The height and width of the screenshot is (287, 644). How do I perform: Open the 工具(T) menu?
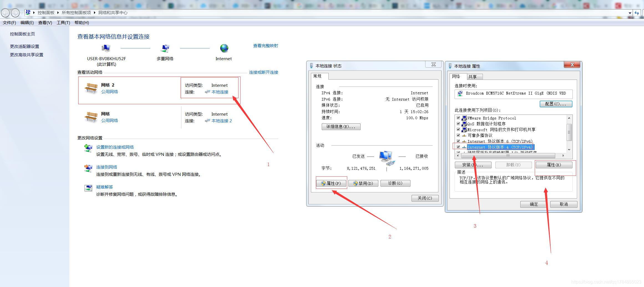pyautogui.click(x=63, y=23)
